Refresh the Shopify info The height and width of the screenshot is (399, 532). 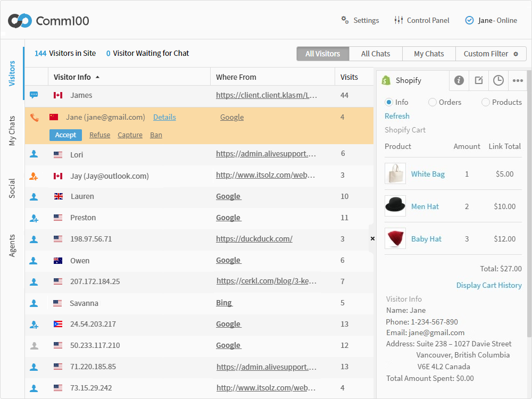pos(397,116)
